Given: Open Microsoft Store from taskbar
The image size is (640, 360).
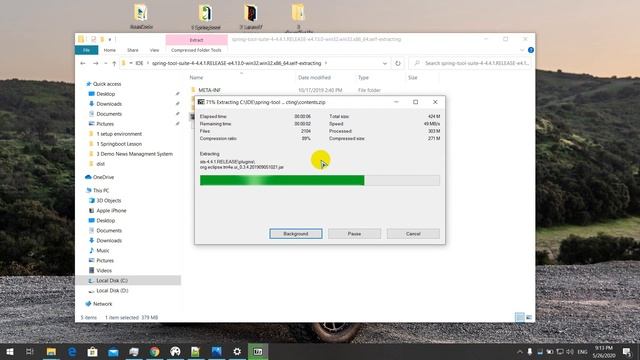Looking at the screenshot, I should [x=93, y=351].
